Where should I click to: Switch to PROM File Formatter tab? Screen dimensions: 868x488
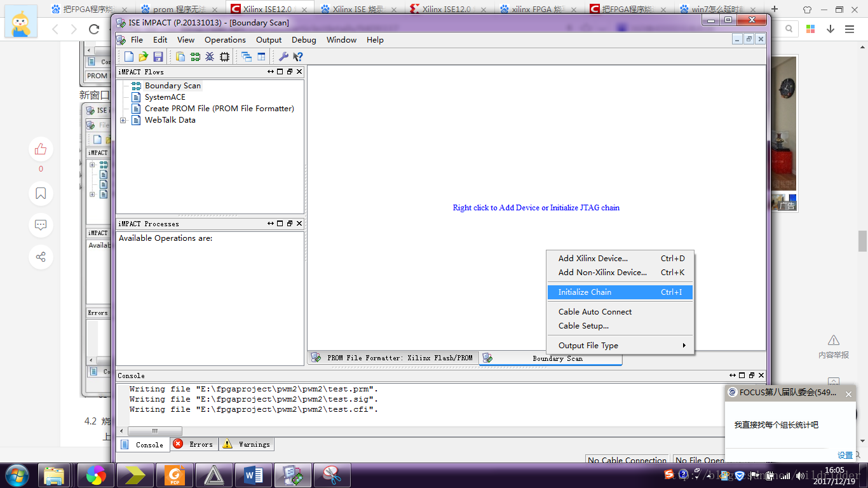[393, 358]
